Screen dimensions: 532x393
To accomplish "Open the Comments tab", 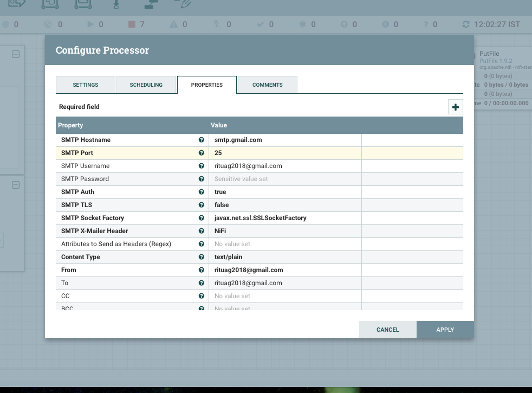I will 268,85.
